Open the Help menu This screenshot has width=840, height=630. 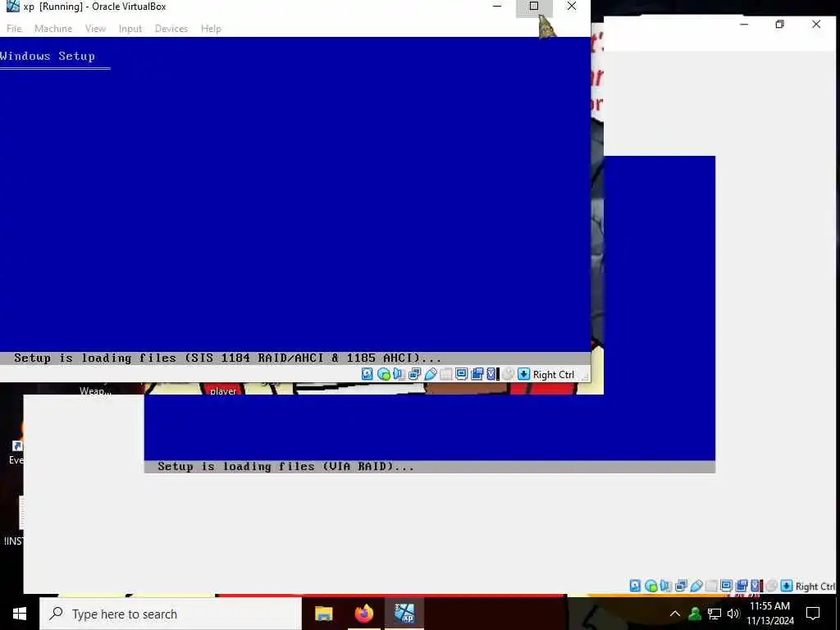point(211,29)
